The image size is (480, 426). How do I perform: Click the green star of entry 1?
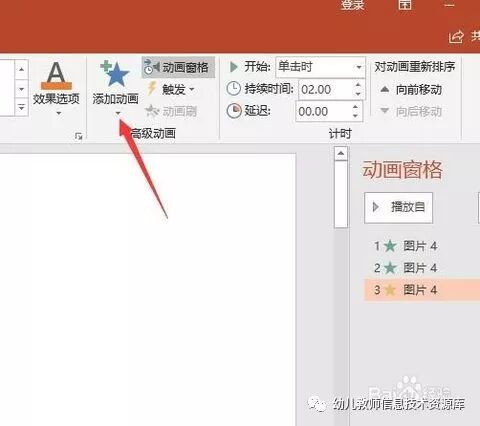pos(390,246)
